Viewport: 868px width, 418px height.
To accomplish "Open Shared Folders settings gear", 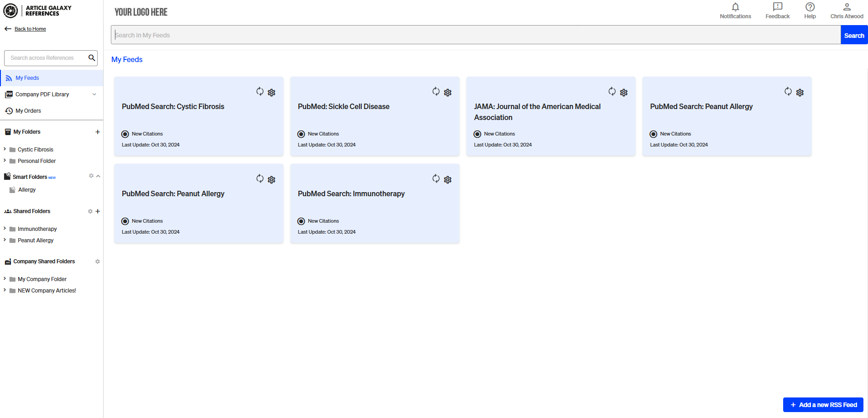I will point(90,211).
